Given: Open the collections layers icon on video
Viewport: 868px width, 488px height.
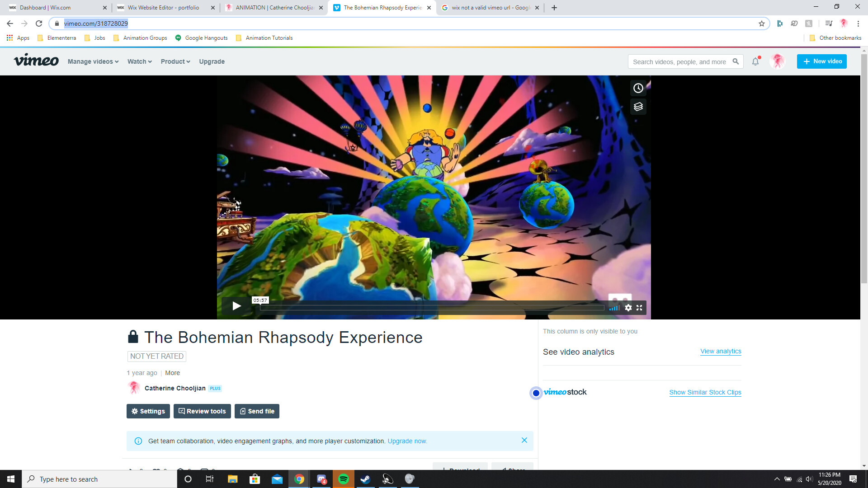Looking at the screenshot, I should click(x=638, y=107).
